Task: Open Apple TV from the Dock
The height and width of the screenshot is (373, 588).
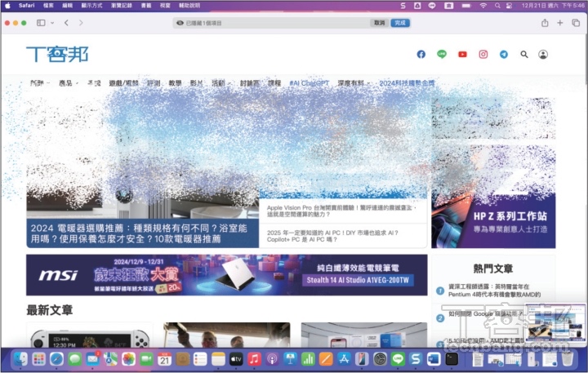Action: [236, 359]
